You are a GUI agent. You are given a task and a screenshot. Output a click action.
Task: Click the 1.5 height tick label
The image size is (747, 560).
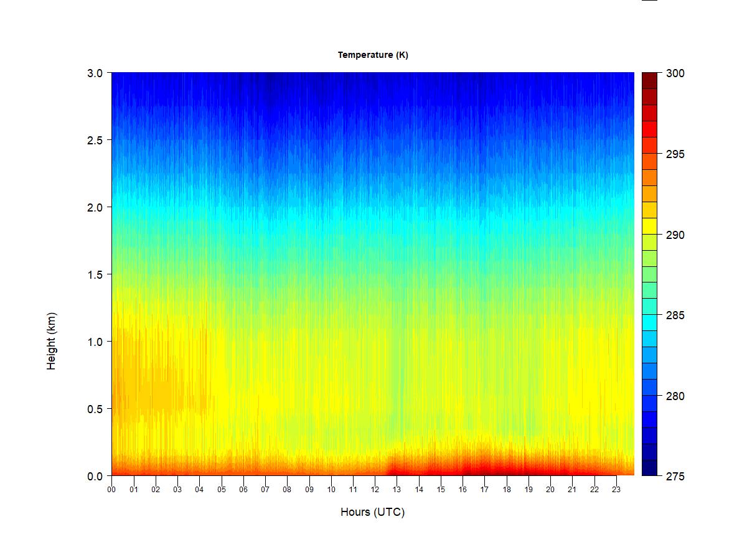[x=95, y=274]
